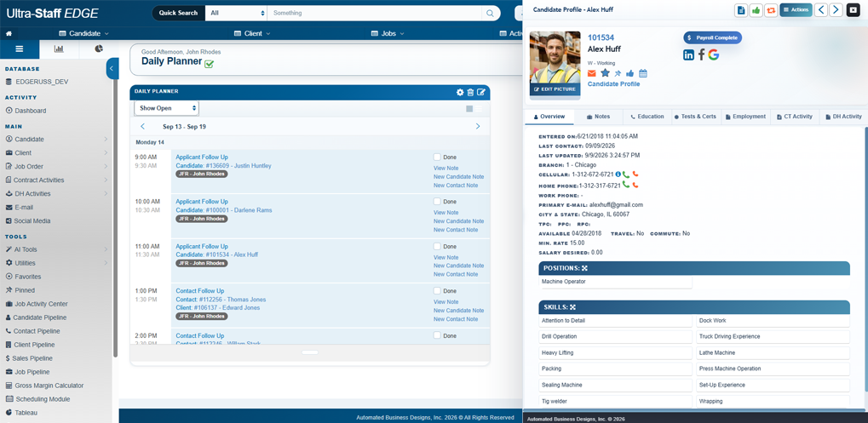Click the Daily Planner trash icon
This screenshot has height=423, width=868.
pyautogui.click(x=470, y=92)
